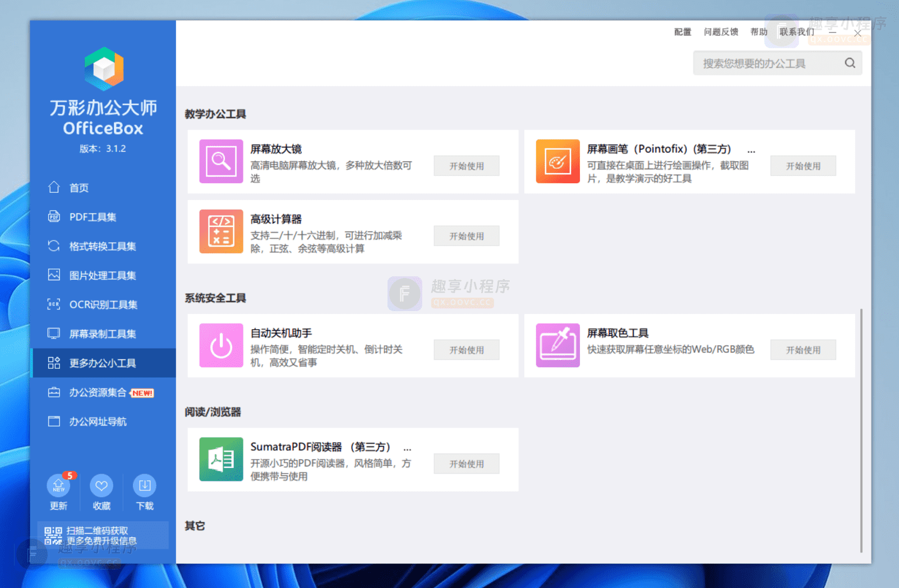Click the 其它 section heading
The height and width of the screenshot is (588, 899).
195,526
